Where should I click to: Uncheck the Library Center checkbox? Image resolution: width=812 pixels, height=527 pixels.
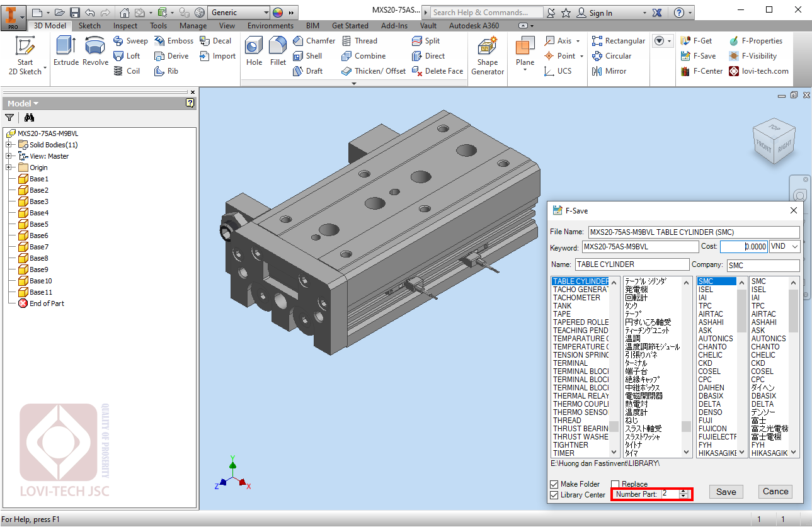pos(554,495)
